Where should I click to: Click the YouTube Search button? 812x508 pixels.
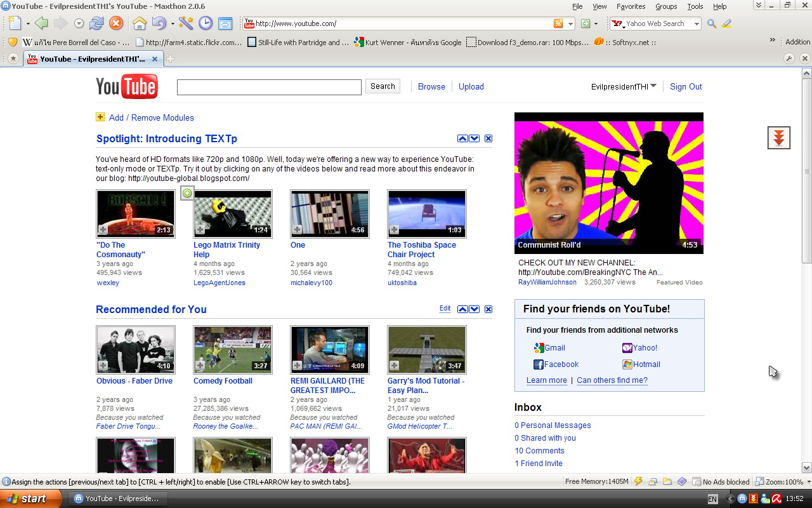click(x=383, y=86)
